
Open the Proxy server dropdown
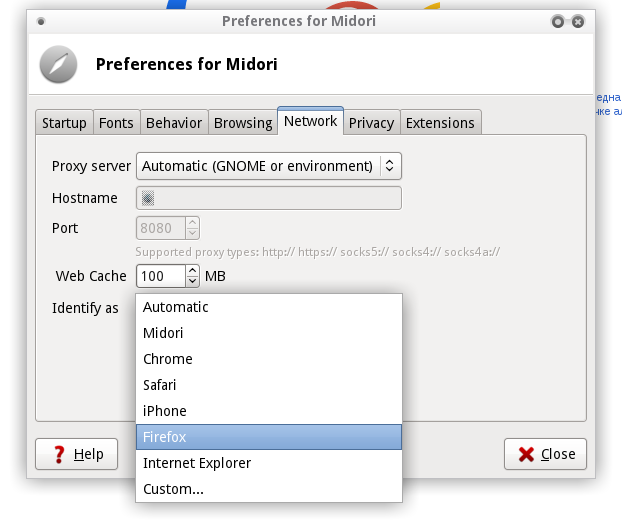pyautogui.click(x=269, y=166)
